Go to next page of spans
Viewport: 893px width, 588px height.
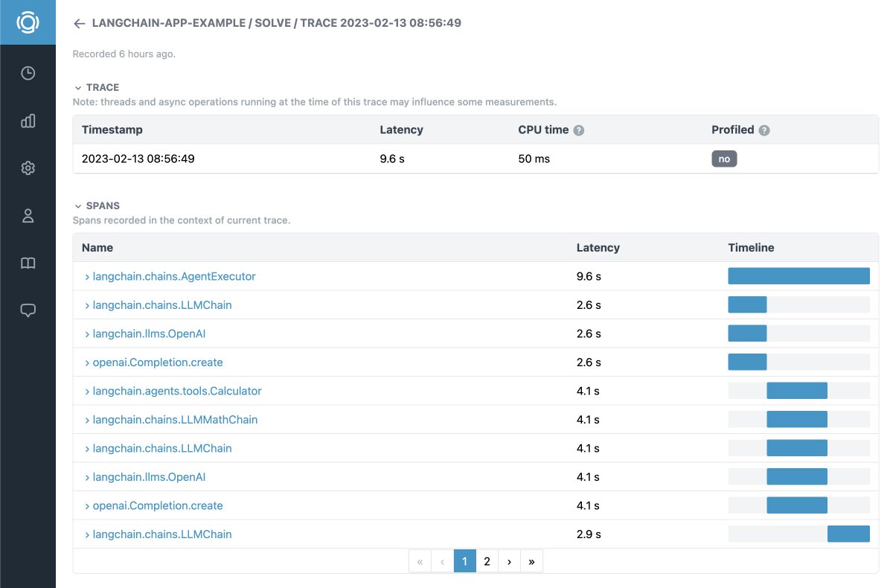click(509, 561)
